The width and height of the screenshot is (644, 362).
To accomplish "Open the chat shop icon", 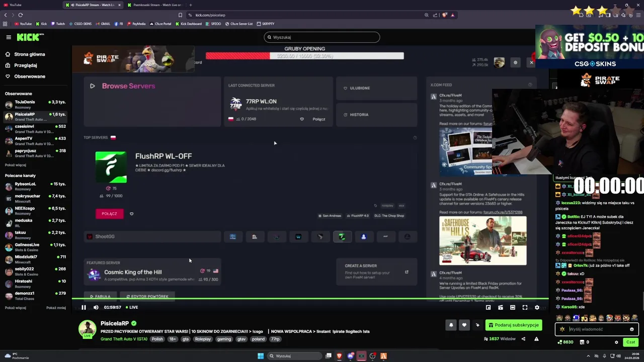I will (582, 342).
